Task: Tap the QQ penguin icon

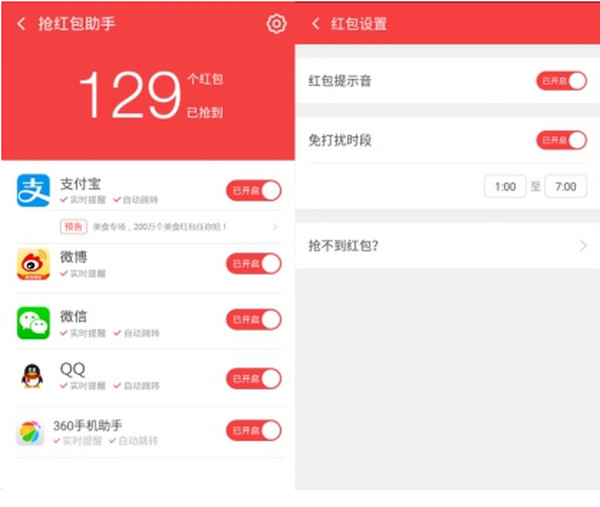Action: 33,377
